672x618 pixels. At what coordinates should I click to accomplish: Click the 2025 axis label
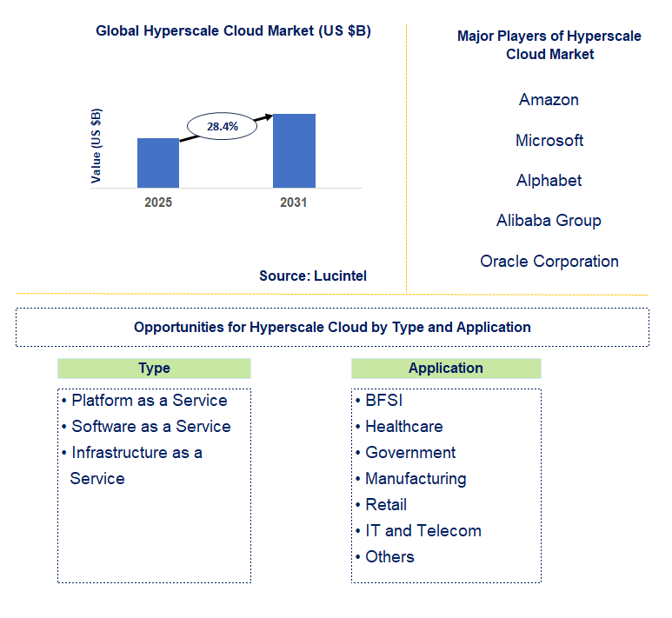158,203
